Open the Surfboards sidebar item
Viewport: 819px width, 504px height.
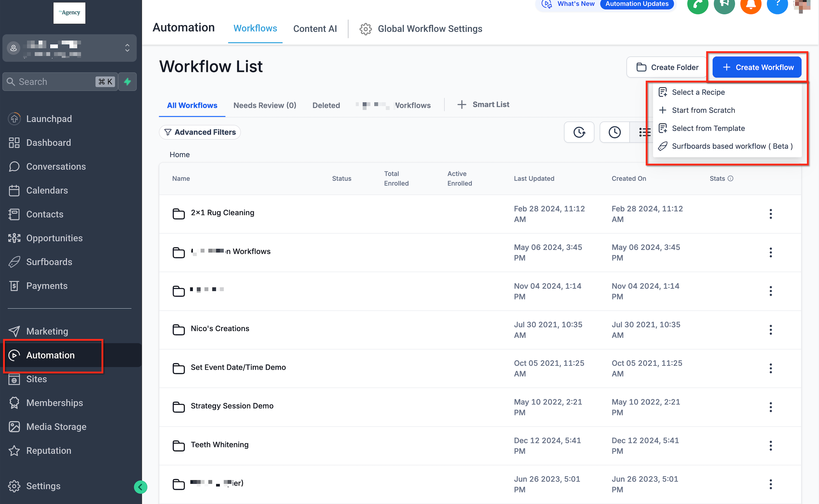[x=49, y=262]
